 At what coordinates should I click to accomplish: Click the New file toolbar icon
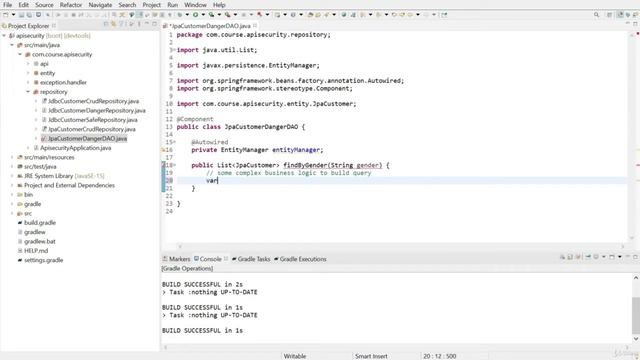click(x=5, y=15)
